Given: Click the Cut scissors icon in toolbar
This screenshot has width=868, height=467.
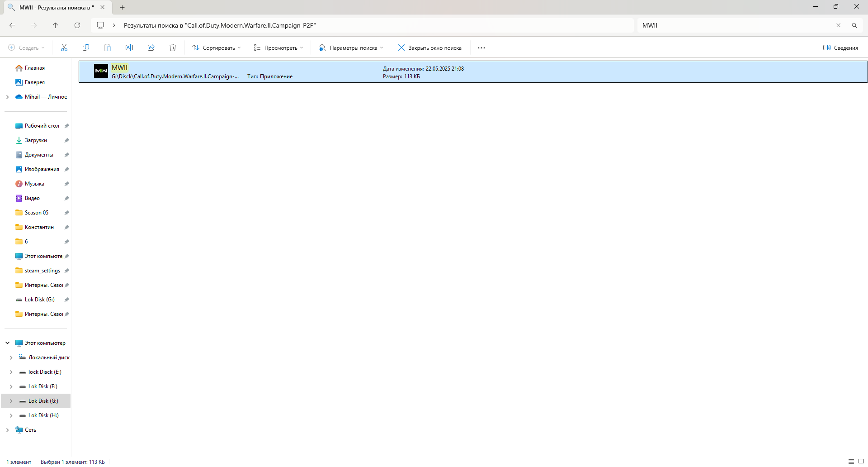Looking at the screenshot, I should point(64,48).
